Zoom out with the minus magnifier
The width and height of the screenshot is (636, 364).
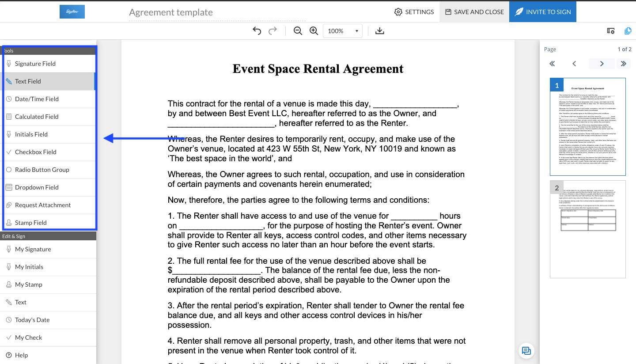click(298, 31)
